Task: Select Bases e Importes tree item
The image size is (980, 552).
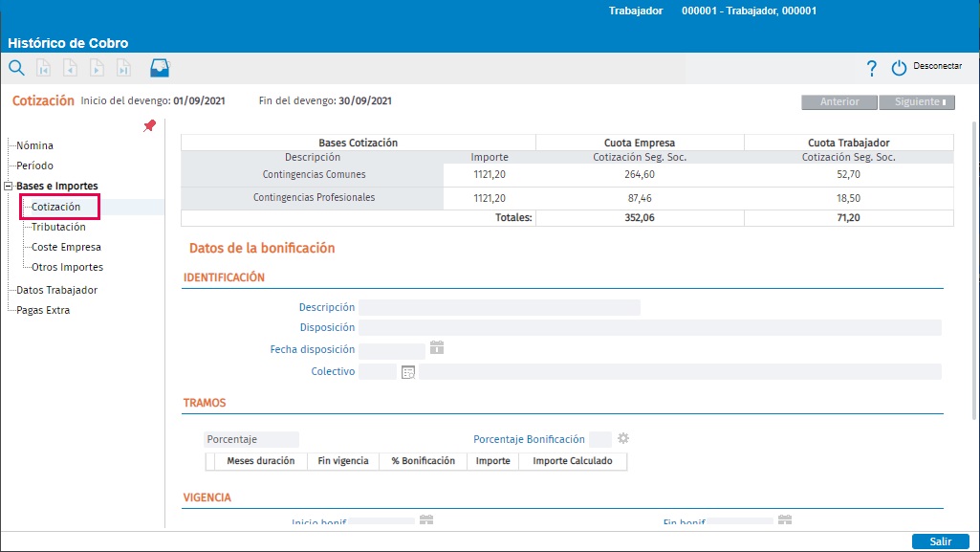Action: click(56, 186)
